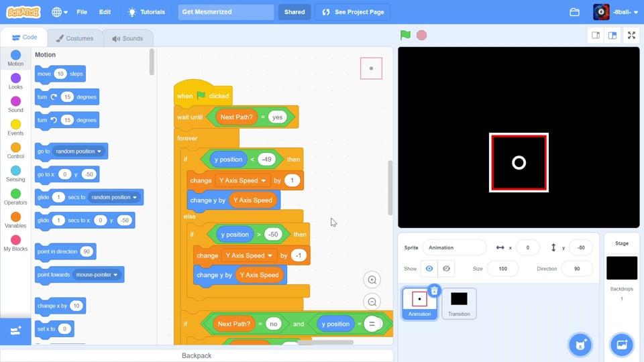This screenshot has height=362, width=644.
Task: Select the Transition sprite thumbnail
Action: (459, 304)
